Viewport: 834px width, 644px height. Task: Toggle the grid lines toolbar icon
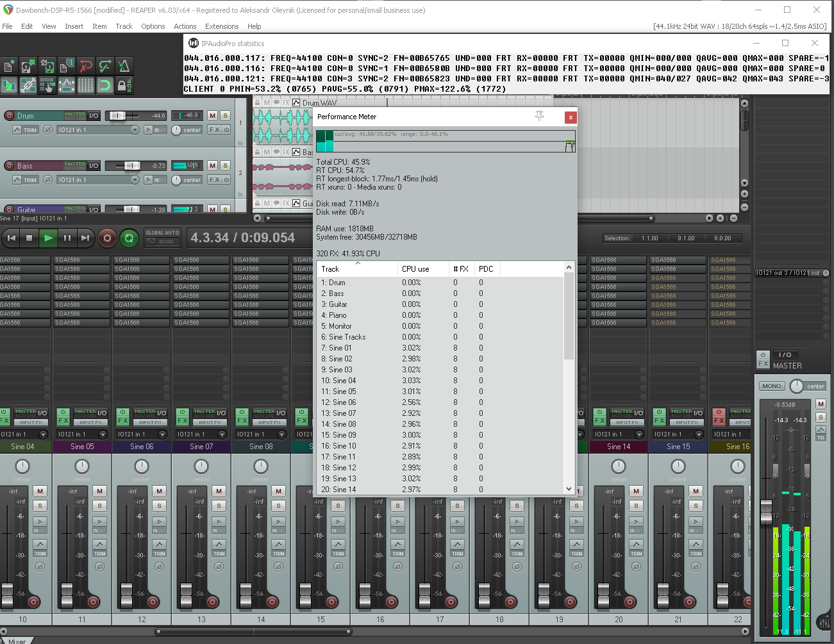pos(86,85)
